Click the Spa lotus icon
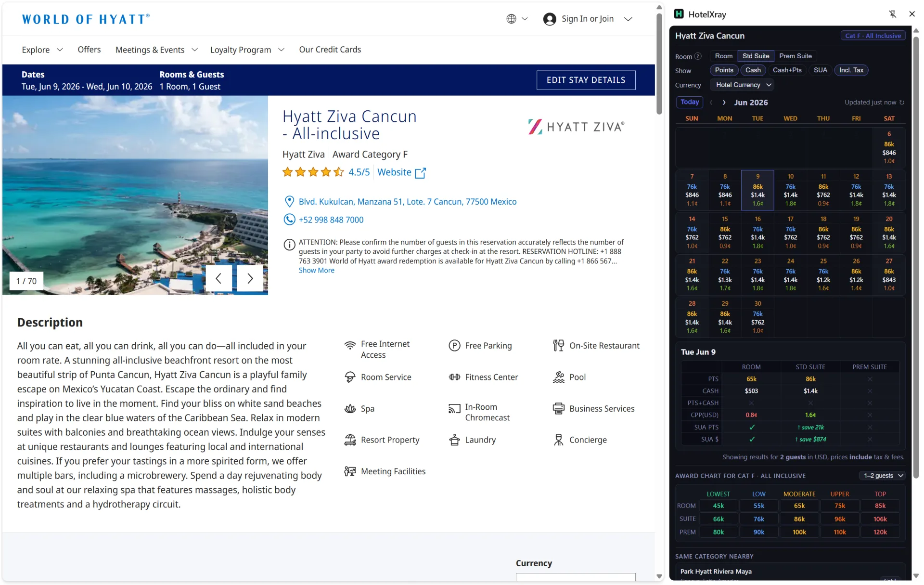924x585 pixels. coord(350,409)
